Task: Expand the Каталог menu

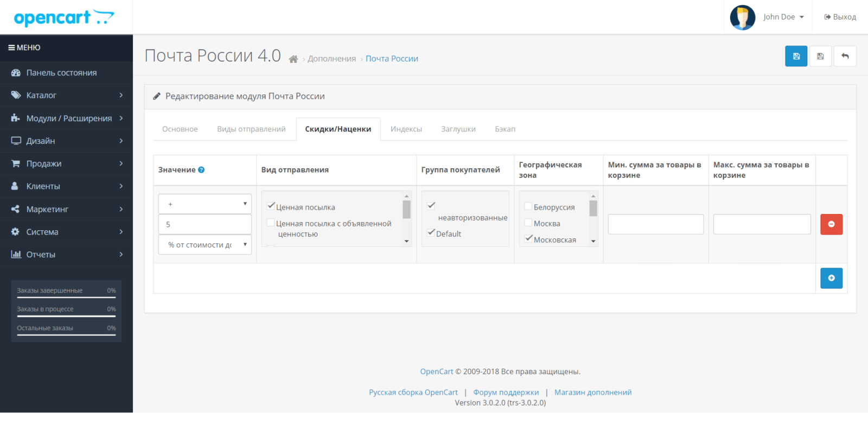Action: coord(66,95)
